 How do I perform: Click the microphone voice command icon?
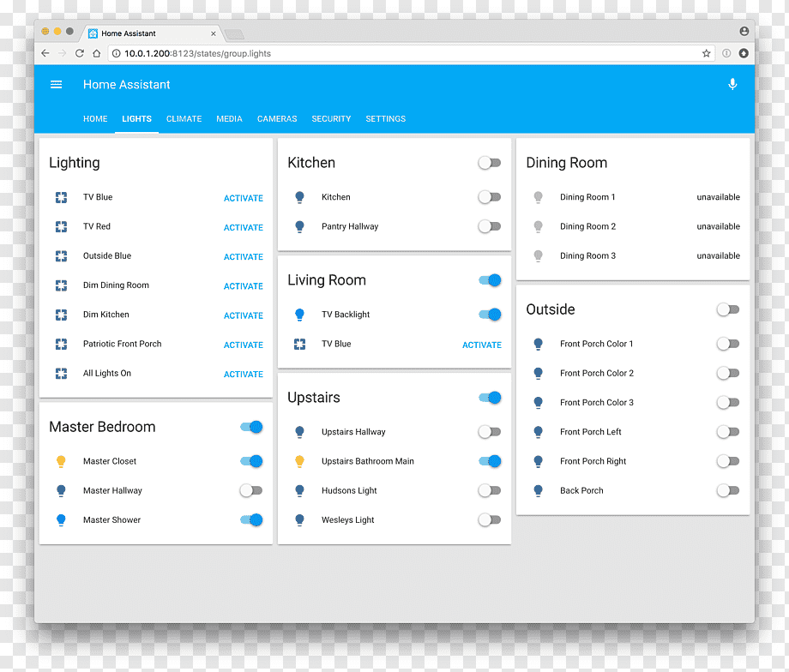732,85
